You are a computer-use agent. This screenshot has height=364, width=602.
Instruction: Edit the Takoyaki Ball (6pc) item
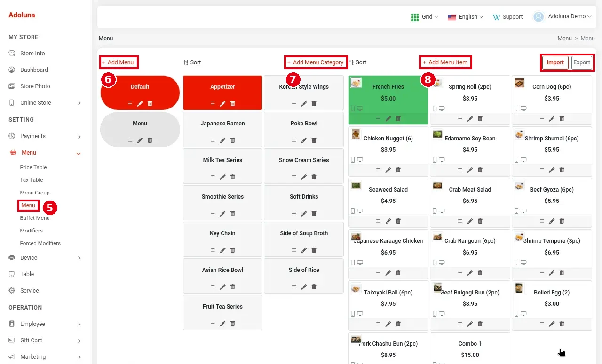(388, 324)
